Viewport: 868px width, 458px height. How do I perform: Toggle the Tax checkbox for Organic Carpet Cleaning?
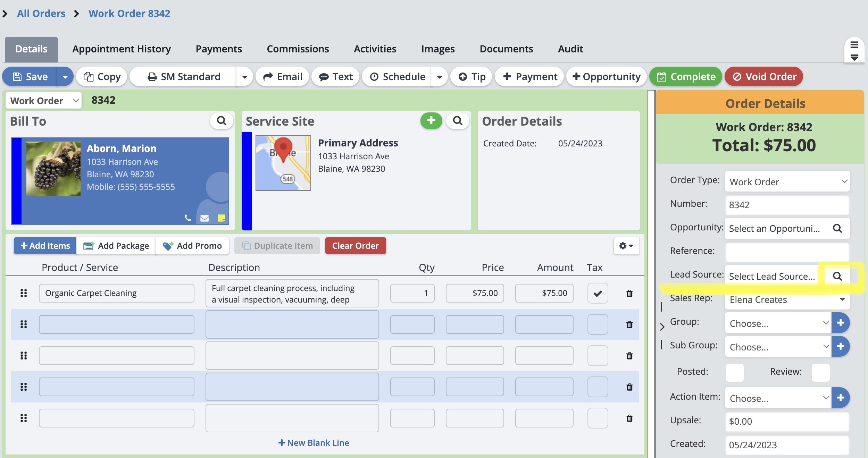click(597, 293)
